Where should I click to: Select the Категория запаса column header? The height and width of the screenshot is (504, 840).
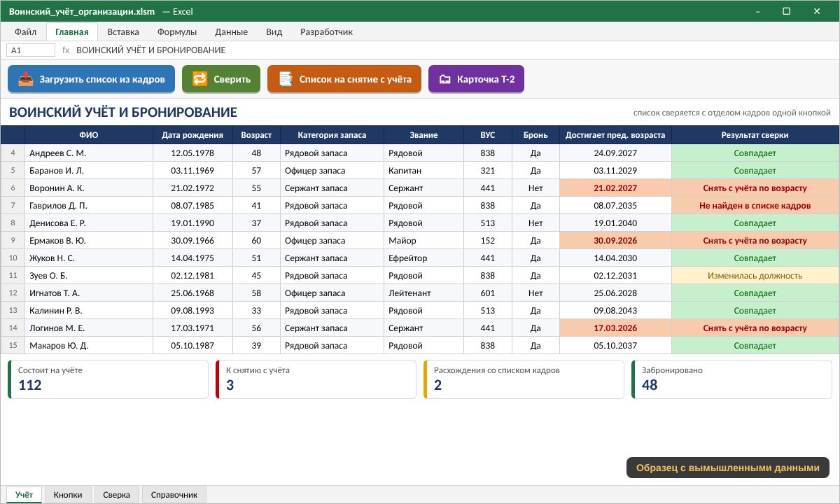pos(332,135)
